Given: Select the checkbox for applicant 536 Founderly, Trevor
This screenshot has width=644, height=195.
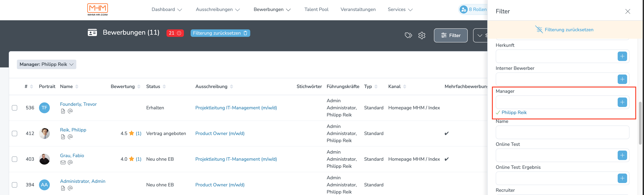Looking at the screenshot, I should tap(15, 108).
